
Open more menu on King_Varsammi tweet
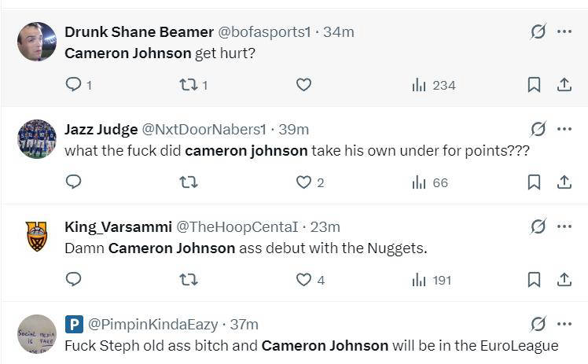[564, 226]
